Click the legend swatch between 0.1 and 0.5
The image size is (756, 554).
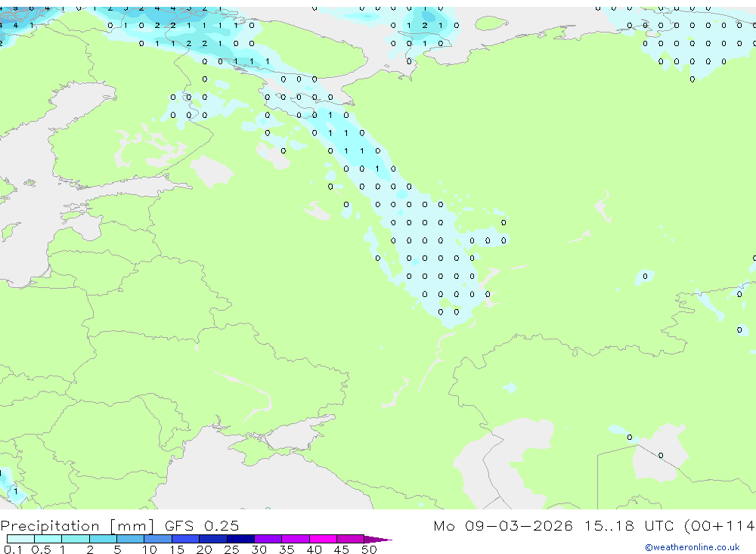20,539
